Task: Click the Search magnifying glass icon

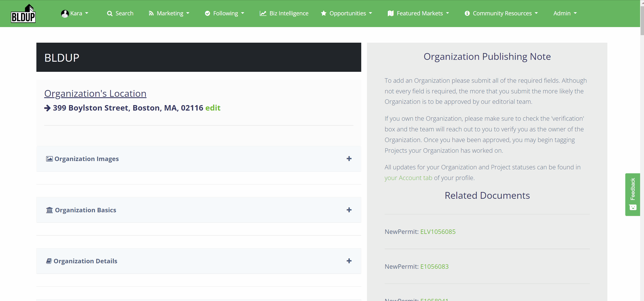Action: [x=110, y=14]
